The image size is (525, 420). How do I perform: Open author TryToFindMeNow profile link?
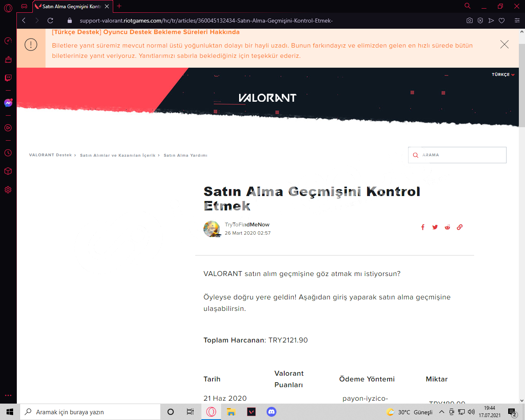(247, 225)
